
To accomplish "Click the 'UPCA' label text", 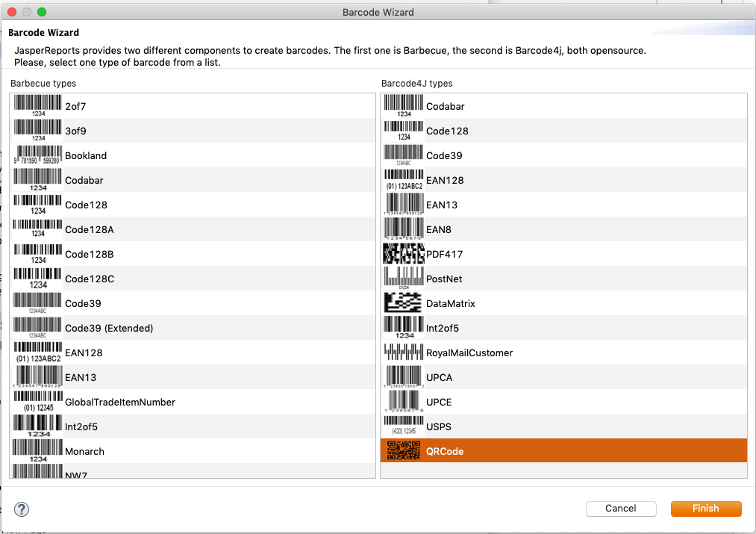I will tap(440, 377).
